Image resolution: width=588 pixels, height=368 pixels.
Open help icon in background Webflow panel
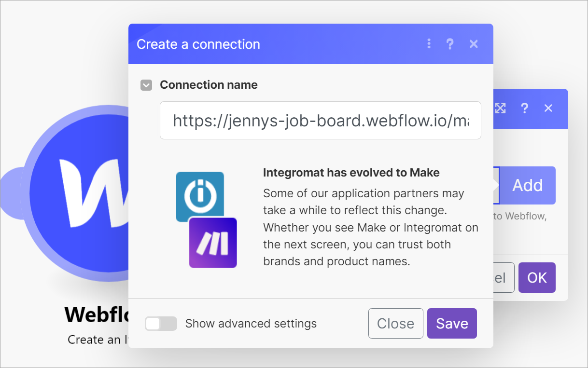[x=524, y=108]
